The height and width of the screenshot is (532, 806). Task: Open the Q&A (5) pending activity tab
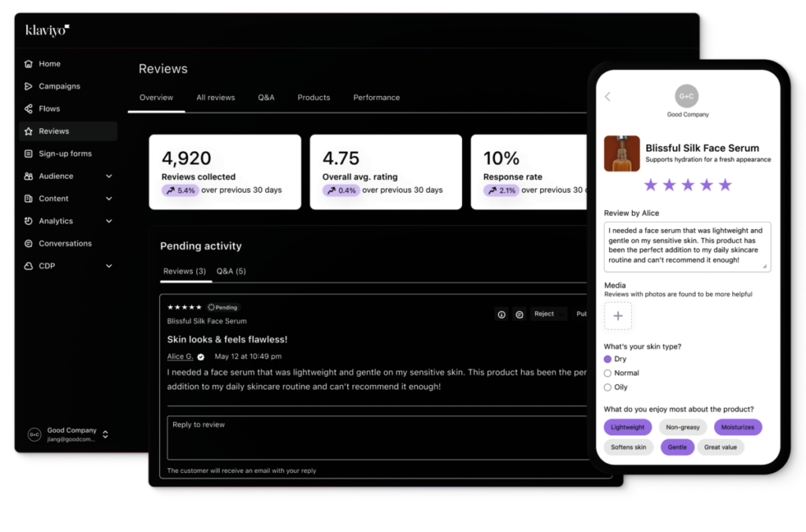(231, 271)
